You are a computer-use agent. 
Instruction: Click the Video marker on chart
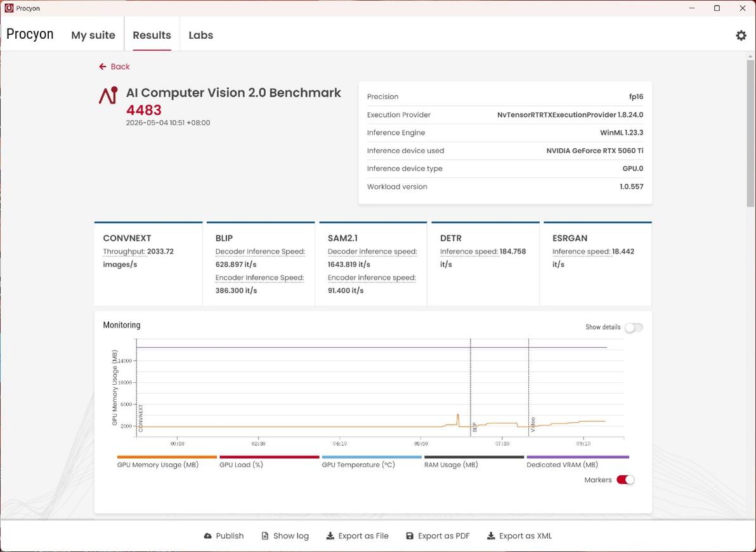(x=533, y=425)
